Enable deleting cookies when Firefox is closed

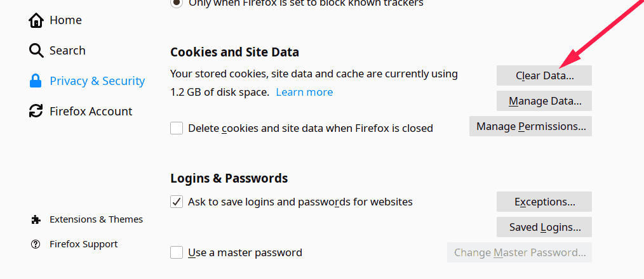177,128
